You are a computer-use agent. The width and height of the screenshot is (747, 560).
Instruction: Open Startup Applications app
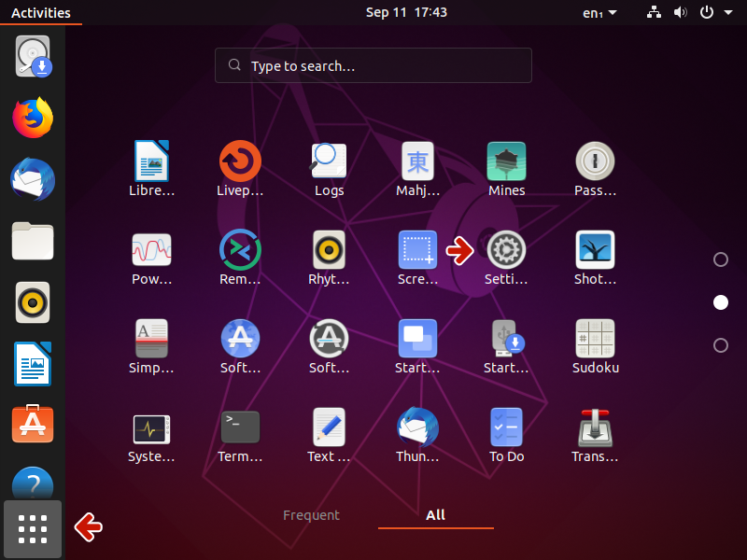[x=417, y=346]
